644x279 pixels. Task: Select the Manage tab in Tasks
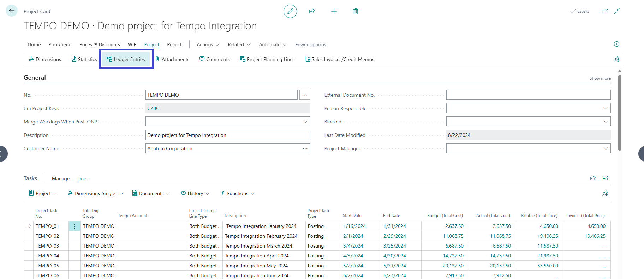[61, 178]
